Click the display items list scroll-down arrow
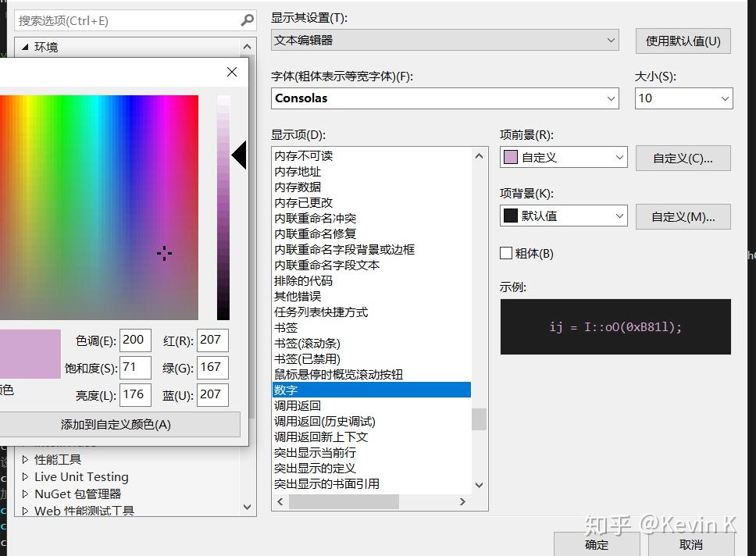The image size is (756, 556). click(x=479, y=485)
